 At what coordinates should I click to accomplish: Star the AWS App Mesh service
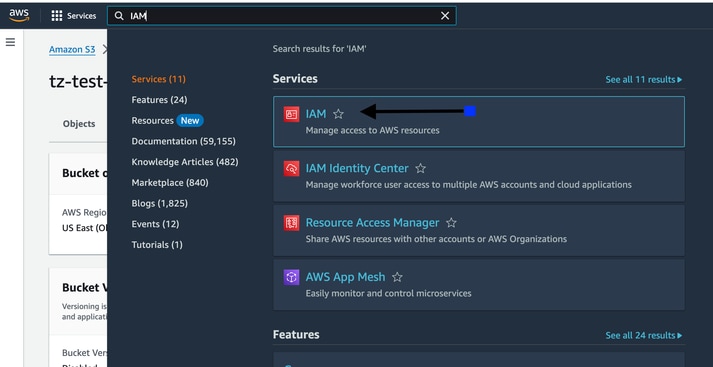[397, 277]
